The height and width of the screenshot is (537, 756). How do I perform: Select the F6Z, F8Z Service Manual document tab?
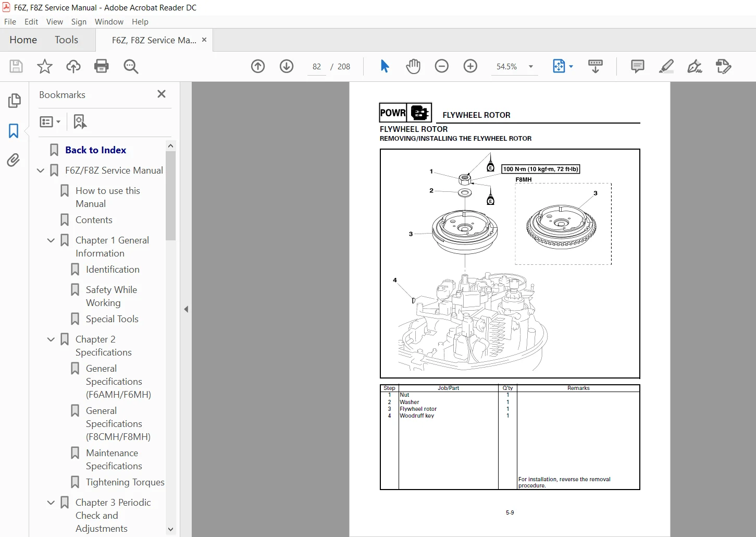point(154,40)
